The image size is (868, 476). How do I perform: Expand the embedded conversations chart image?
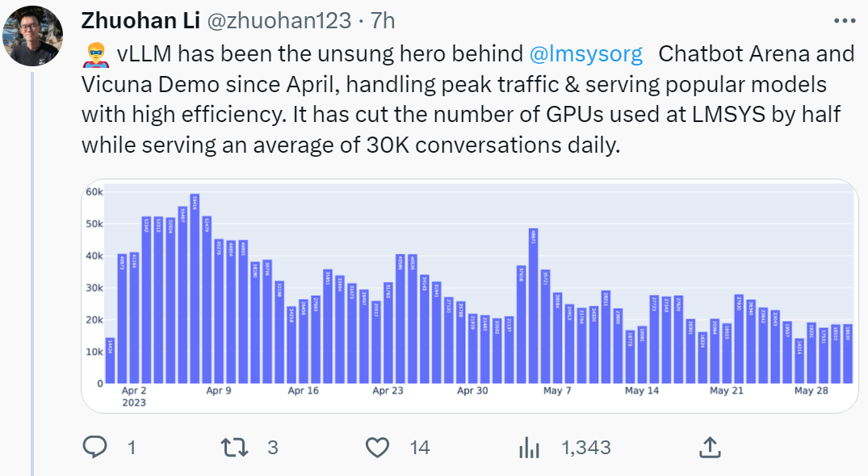tap(469, 296)
